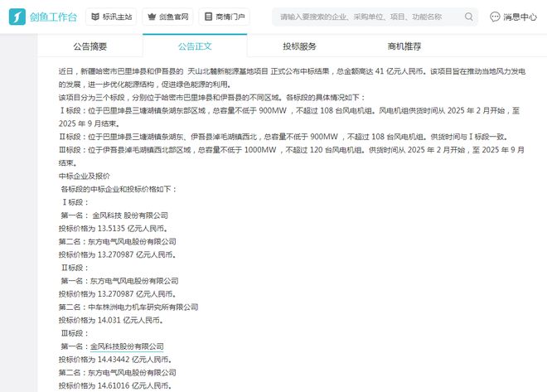Image resolution: width=547 pixels, height=392 pixels.
Task: Click the 天山北麓新能源基地项目 project name
Action: point(228,71)
